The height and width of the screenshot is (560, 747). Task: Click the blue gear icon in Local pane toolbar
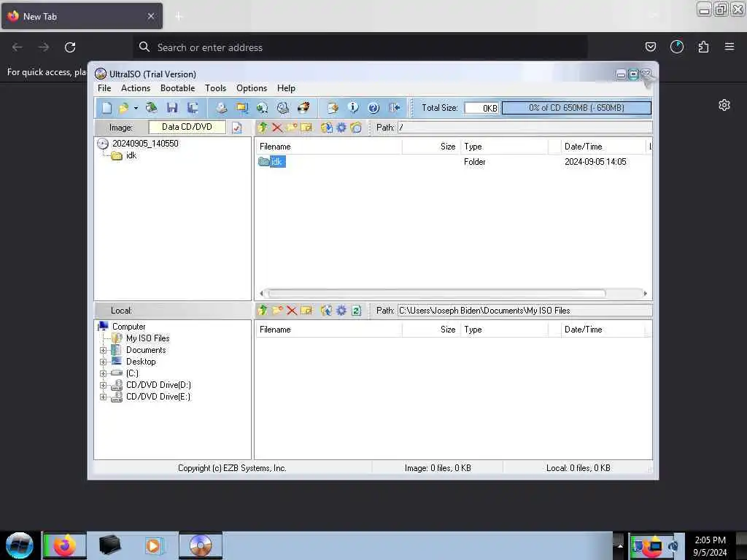(341, 311)
